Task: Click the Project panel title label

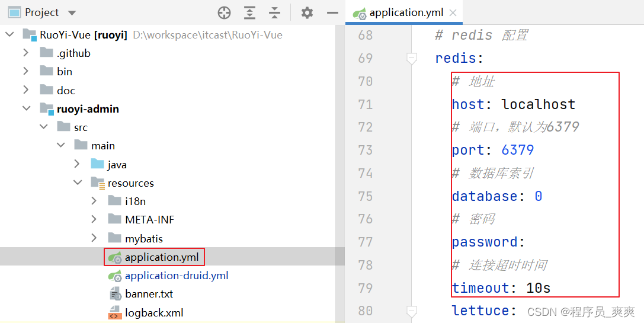Action: 41,12
